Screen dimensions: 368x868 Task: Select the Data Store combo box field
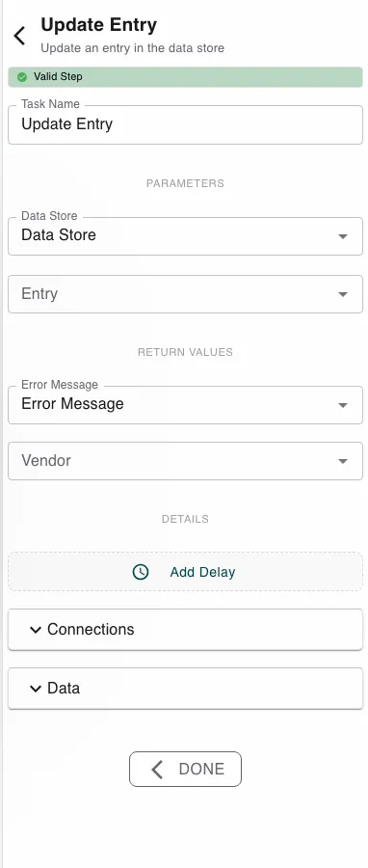point(185,236)
